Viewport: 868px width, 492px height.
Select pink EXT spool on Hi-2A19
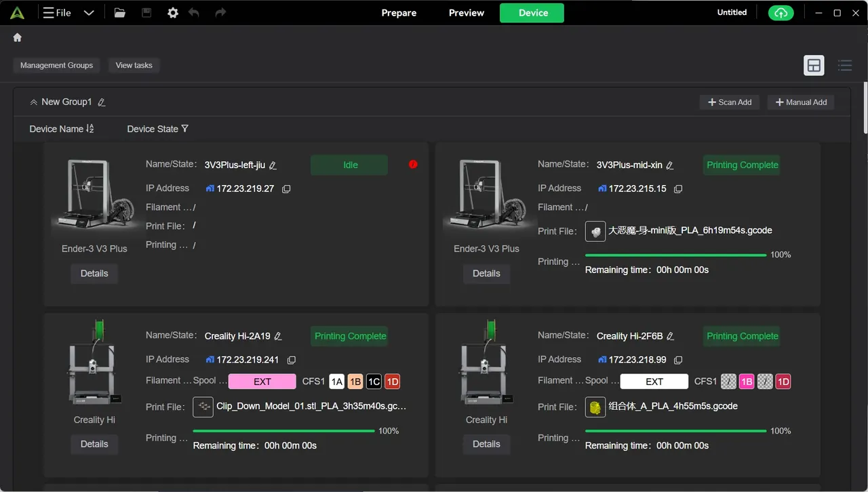click(262, 382)
